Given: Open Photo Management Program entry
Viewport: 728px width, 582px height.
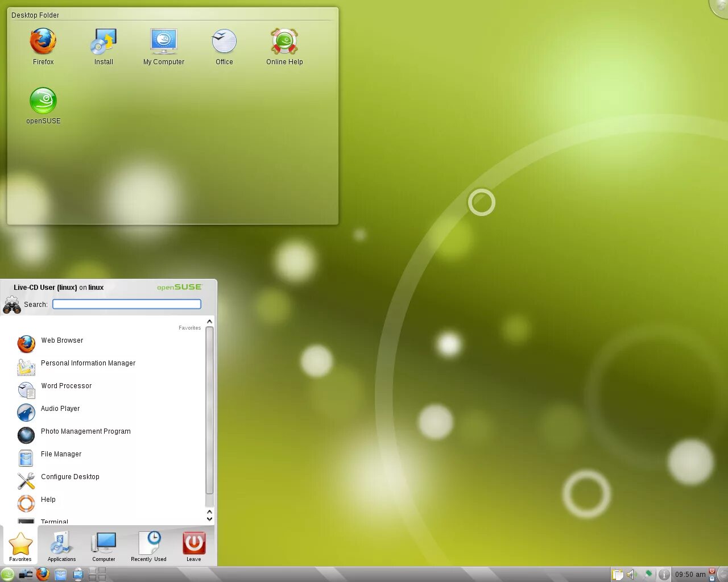Looking at the screenshot, I should coord(108,434).
